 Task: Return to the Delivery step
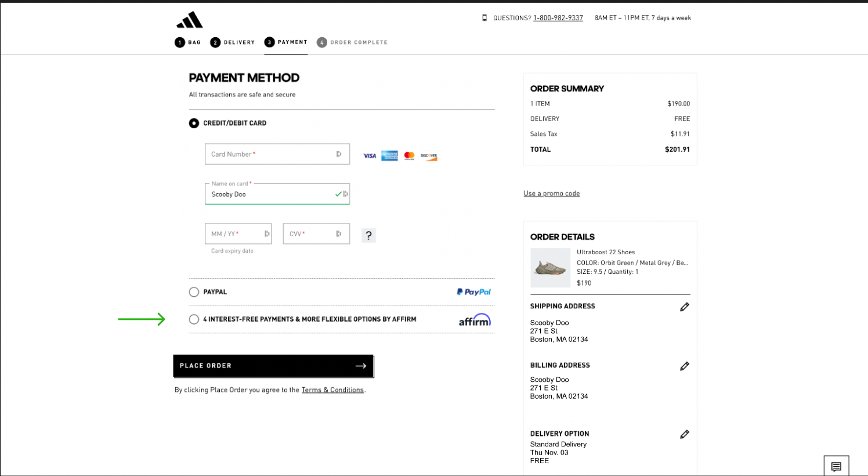pyautogui.click(x=233, y=42)
